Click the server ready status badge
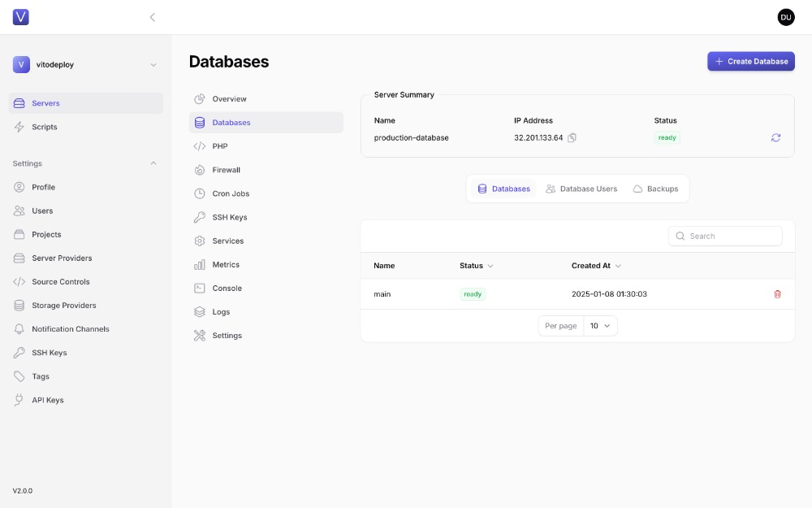Viewport: 812px width, 508px height. coord(667,138)
